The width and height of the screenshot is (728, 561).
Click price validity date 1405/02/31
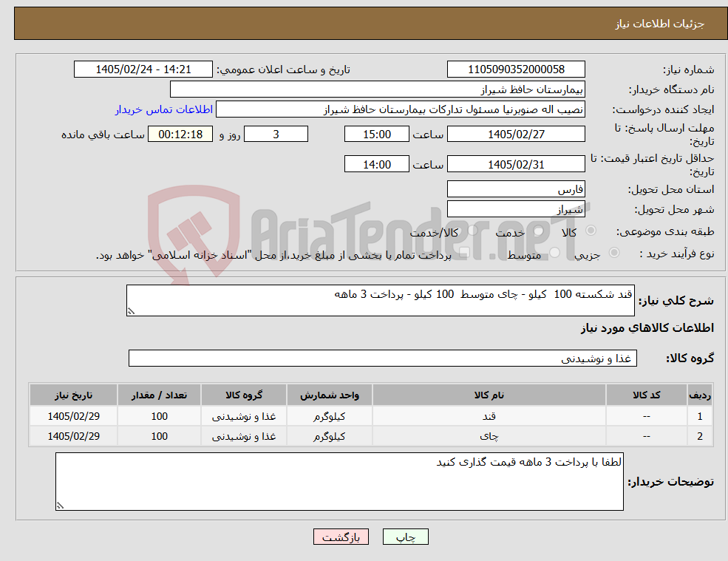516,164
